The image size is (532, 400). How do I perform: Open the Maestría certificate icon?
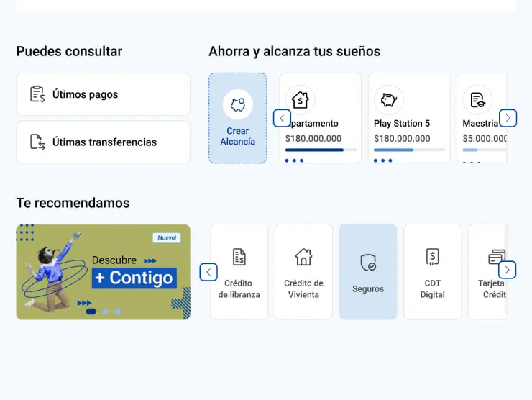477,100
